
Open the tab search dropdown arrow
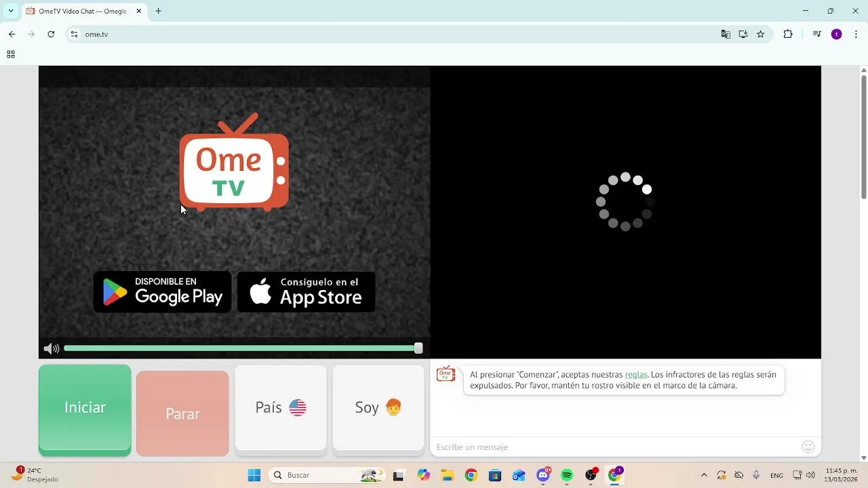pos(11,11)
